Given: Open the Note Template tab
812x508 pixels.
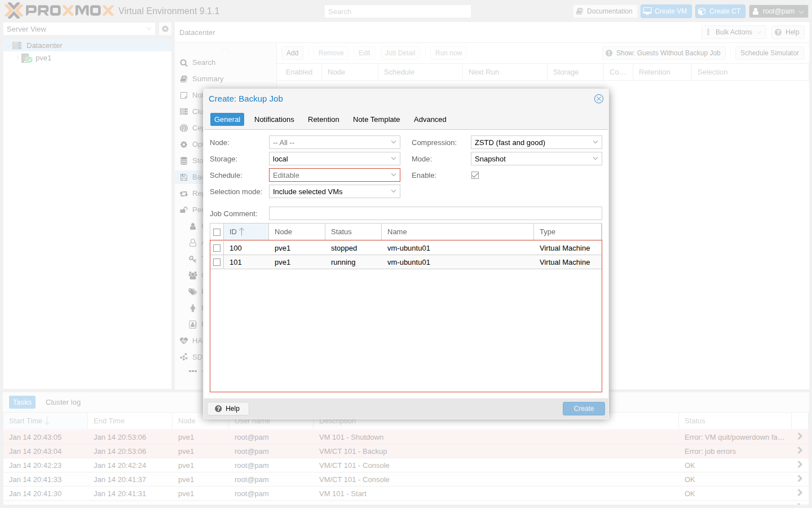Looking at the screenshot, I should tap(376, 119).
